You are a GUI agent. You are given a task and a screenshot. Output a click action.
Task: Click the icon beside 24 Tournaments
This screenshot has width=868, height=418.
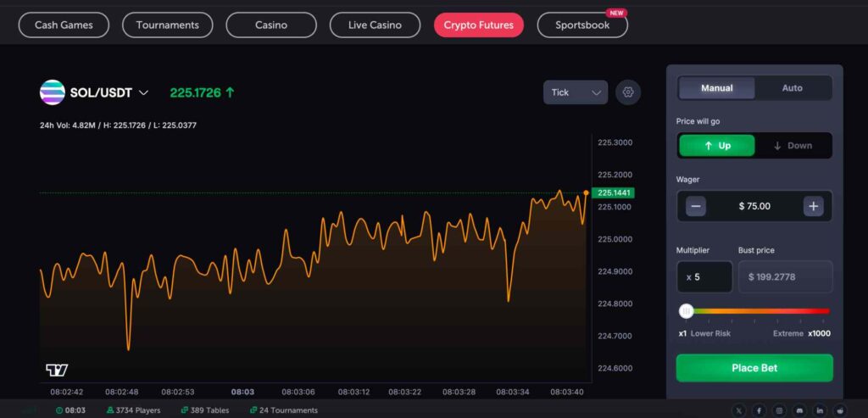253,410
